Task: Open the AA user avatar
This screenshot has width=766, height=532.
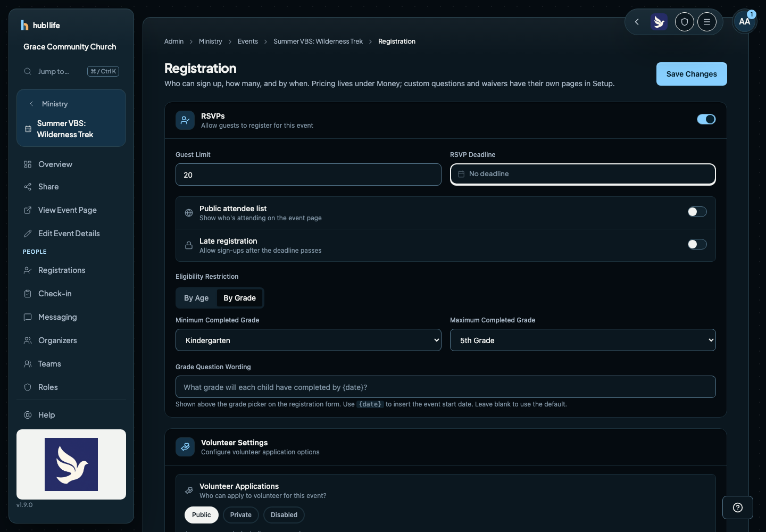Action: click(x=745, y=22)
